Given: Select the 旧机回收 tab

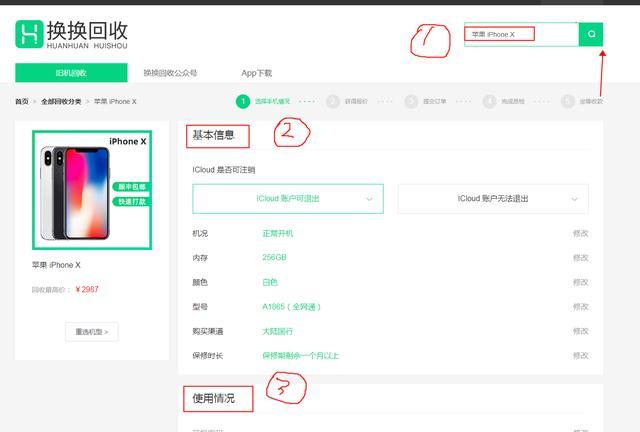Looking at the screenshot, I should point(71,73).
